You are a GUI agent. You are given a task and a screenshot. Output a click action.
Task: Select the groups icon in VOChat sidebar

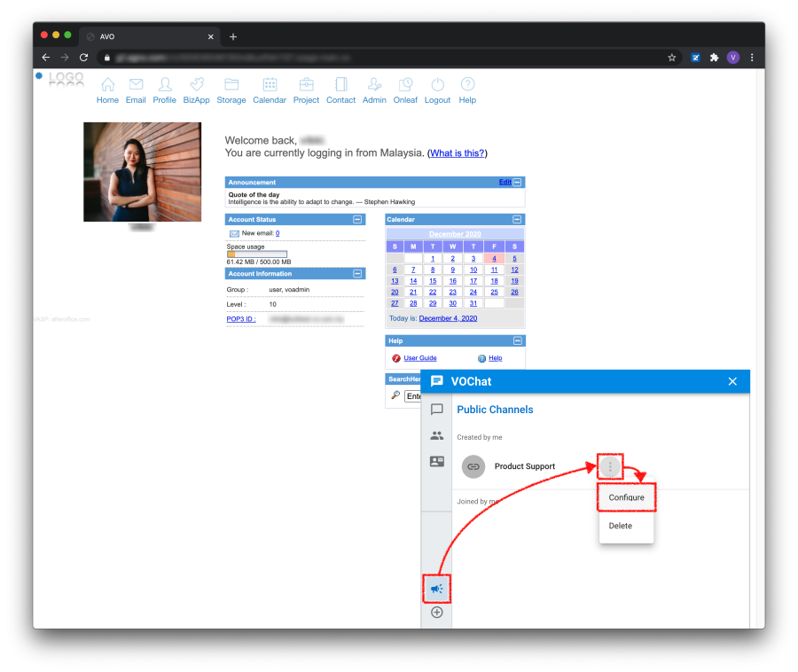tap(436, 435)
